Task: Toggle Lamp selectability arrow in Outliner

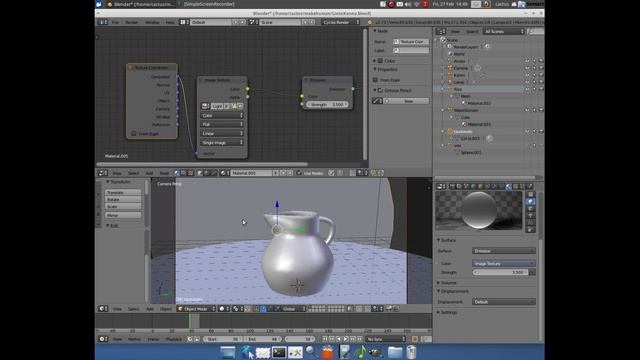Action: (x=534, y=82)
